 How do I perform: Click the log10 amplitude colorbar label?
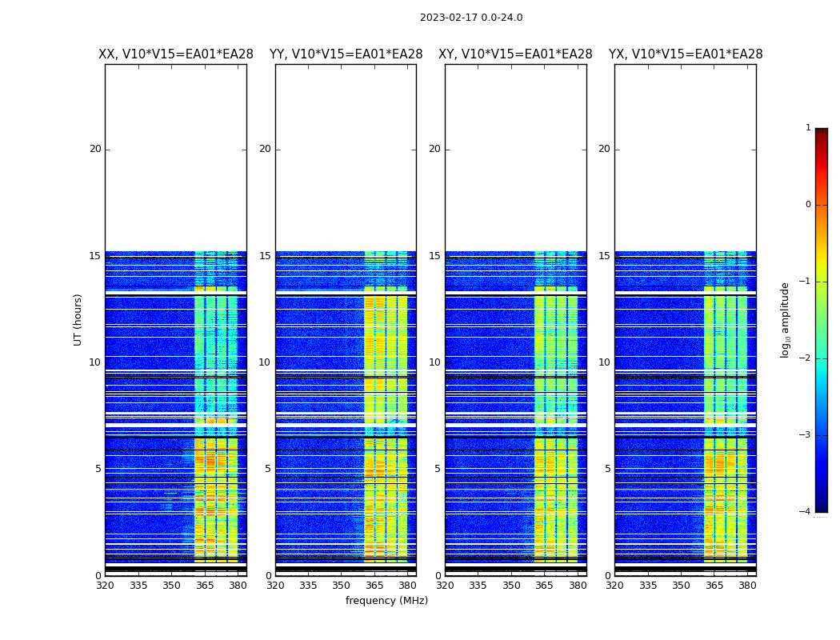(786, 319)
